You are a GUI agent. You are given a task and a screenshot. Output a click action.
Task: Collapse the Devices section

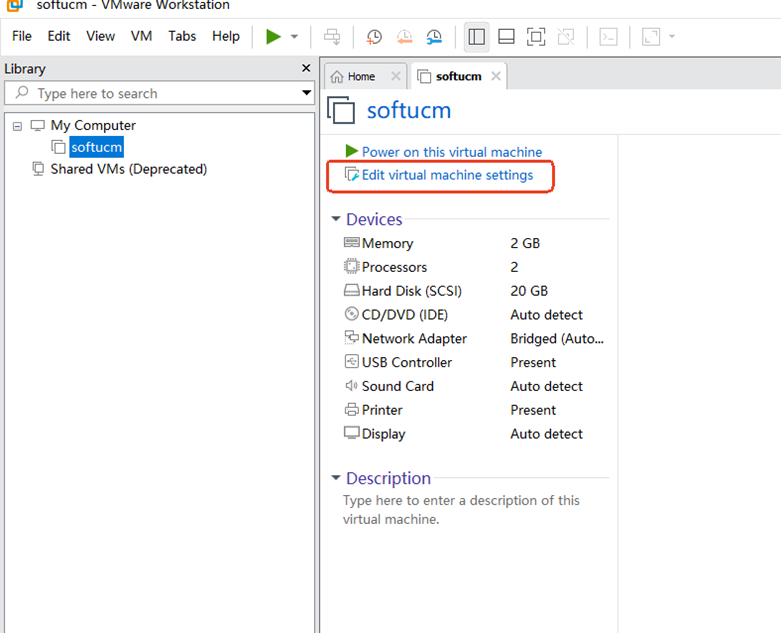point(336,219)
